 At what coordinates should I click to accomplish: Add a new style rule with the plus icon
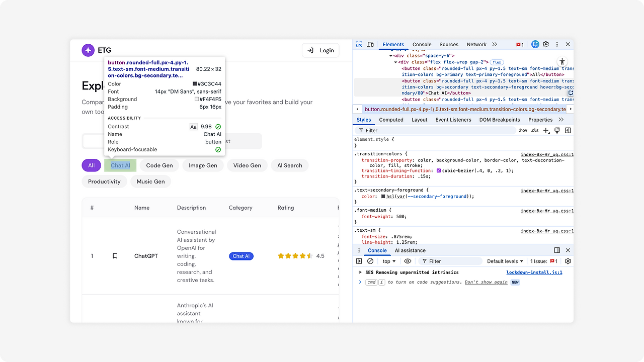click(x=546, y=130)
